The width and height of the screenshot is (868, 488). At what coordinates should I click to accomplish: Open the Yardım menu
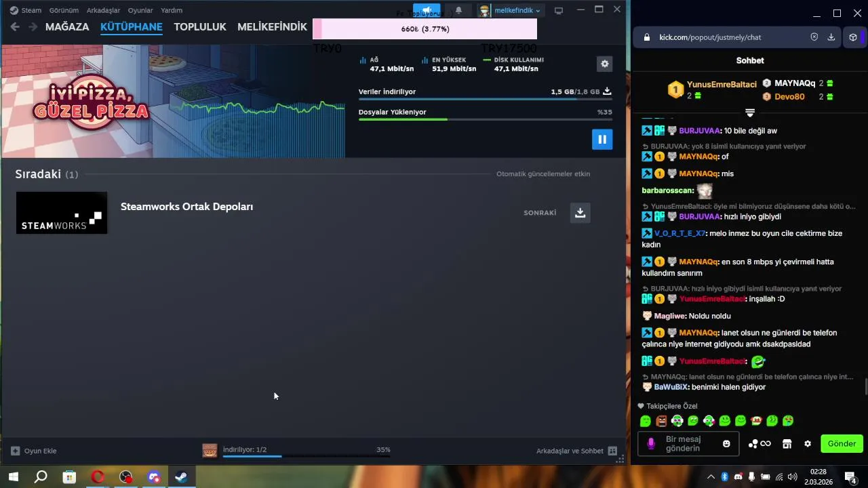click(x=172, y=10)
